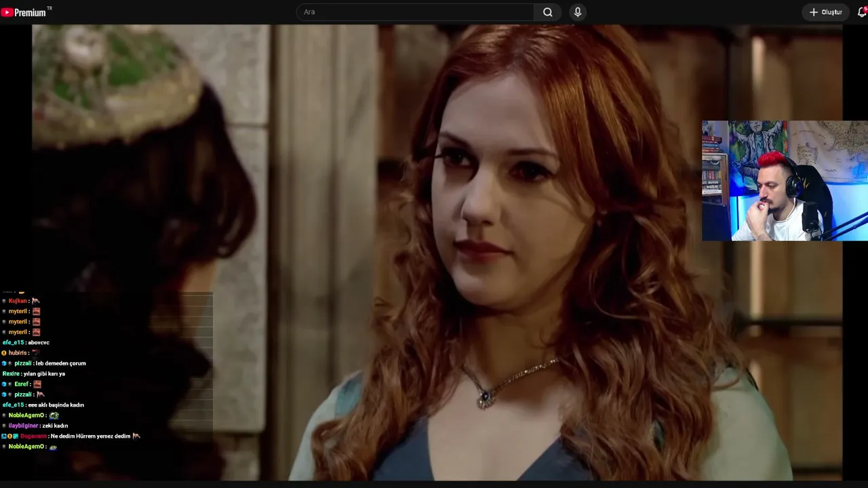Select the hubiris chat username

18,353
